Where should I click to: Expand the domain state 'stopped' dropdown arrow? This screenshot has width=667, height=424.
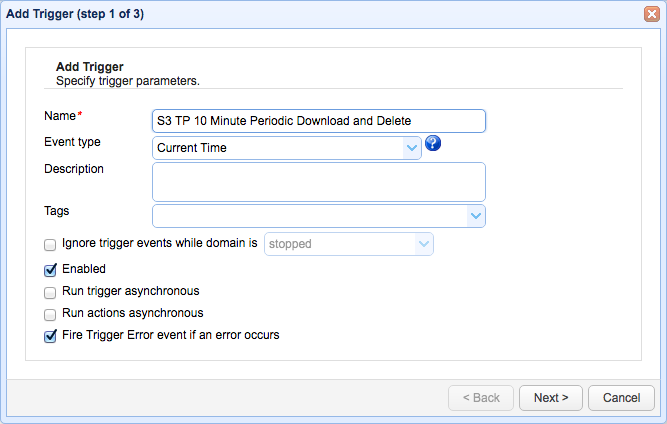(424, 244)
